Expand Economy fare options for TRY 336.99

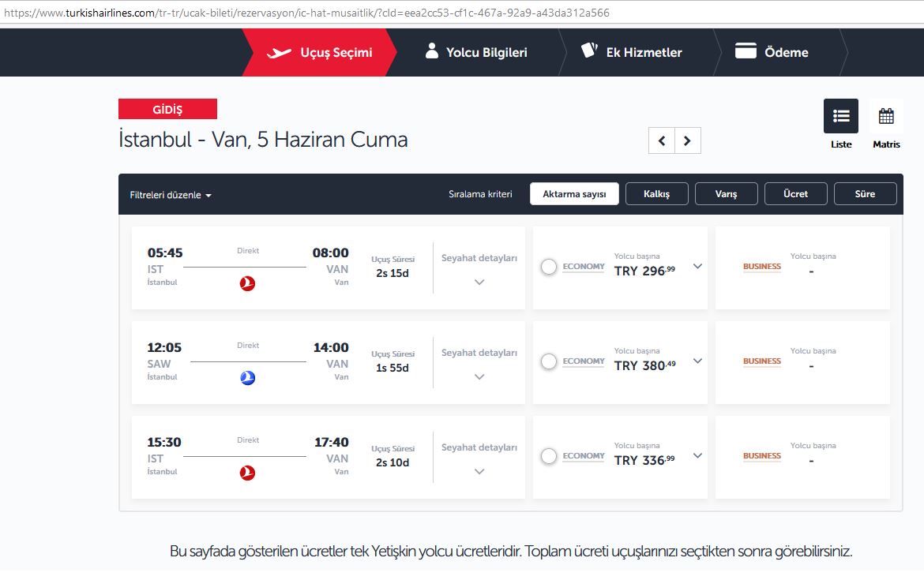pos(697,456)
